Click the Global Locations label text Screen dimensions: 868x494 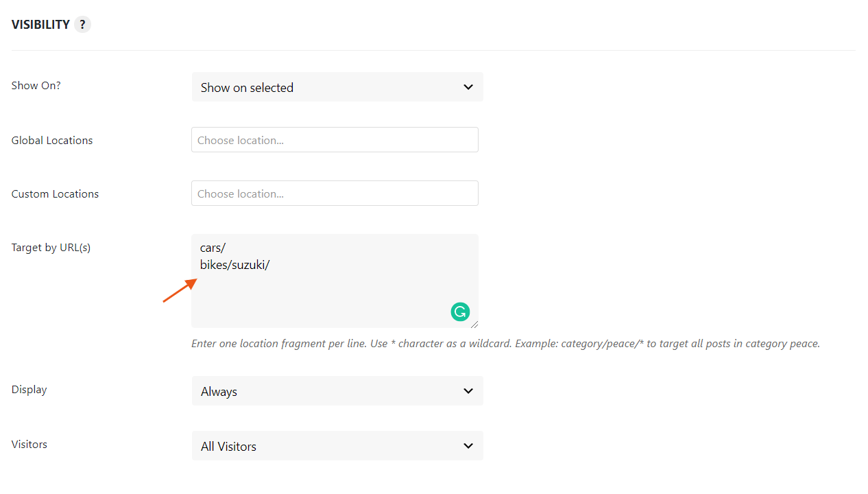point(51,140)
